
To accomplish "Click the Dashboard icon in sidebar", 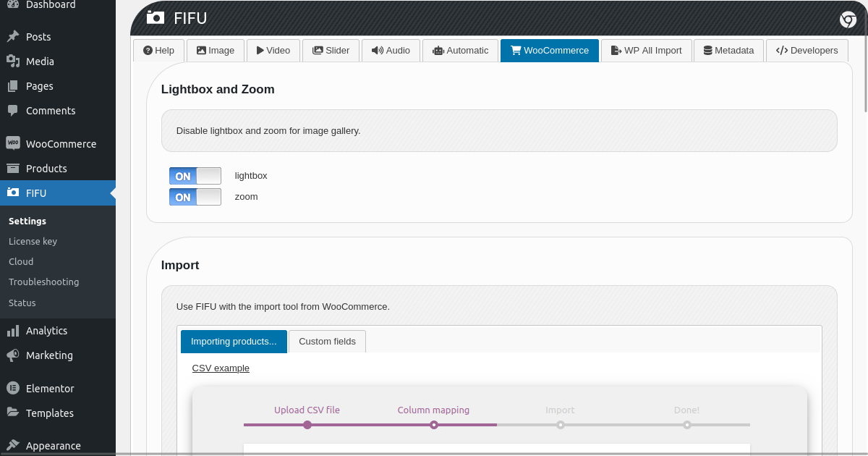I will 13,4.
